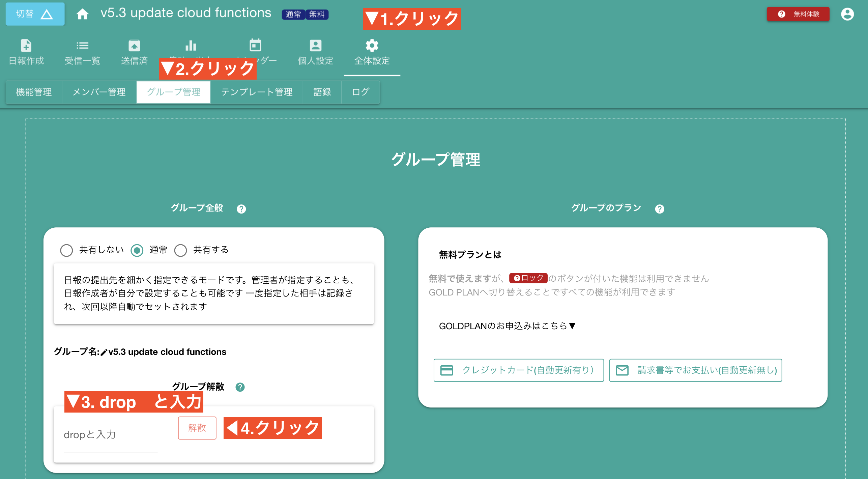Click pencil icon to edit group name
Screen dimensions: 868x479
[x=104, y=353]
